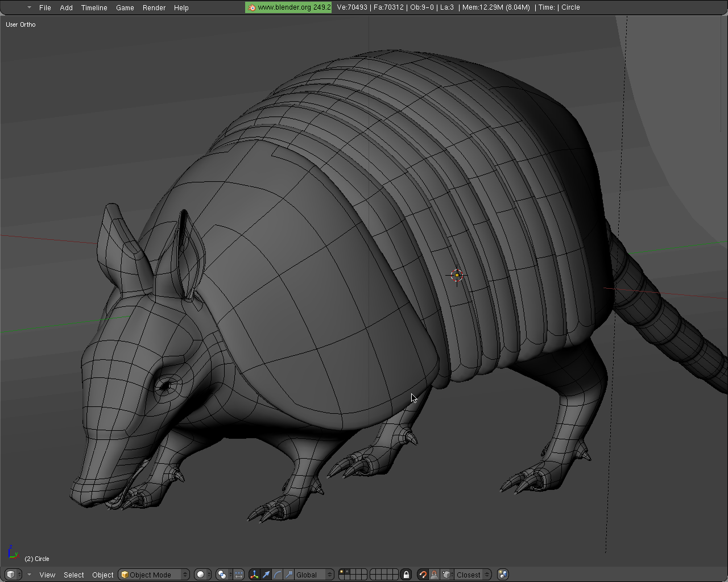Open the Help menu
This screenshot has height=582, width=728.
point(181,7)
